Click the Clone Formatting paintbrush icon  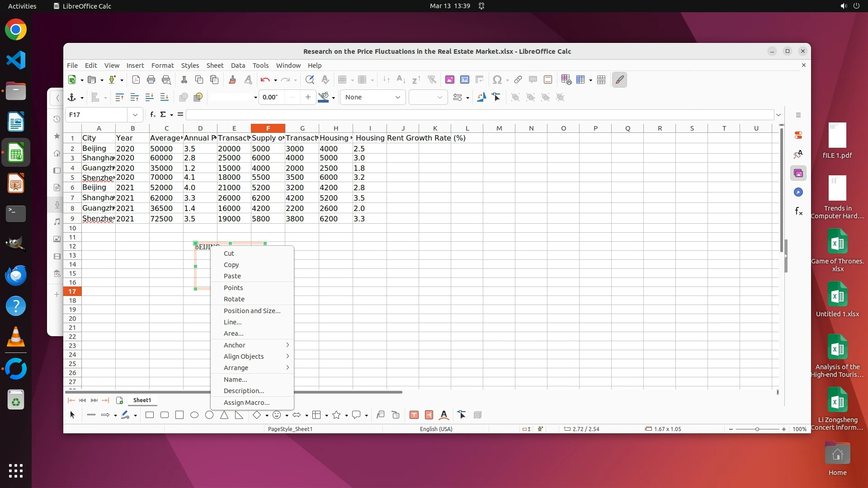232,80
